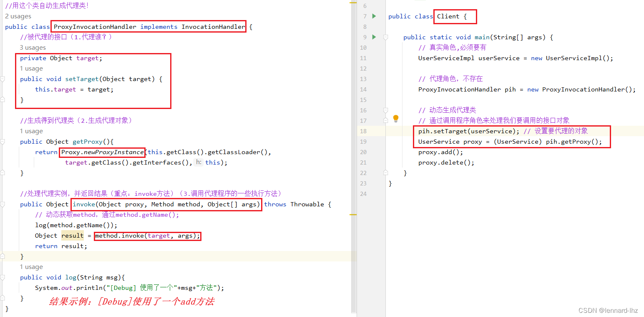The image size is (644, 317).
Task: Run the Client class via gutter arrow on line 7
Action: tap(374, 16)
